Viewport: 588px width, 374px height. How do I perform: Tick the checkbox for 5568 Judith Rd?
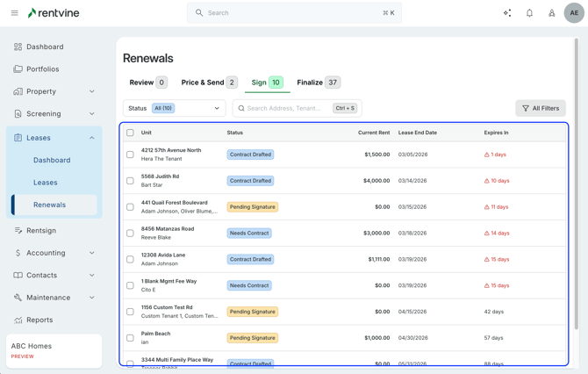pyautogui.click(x=131, y=181)
